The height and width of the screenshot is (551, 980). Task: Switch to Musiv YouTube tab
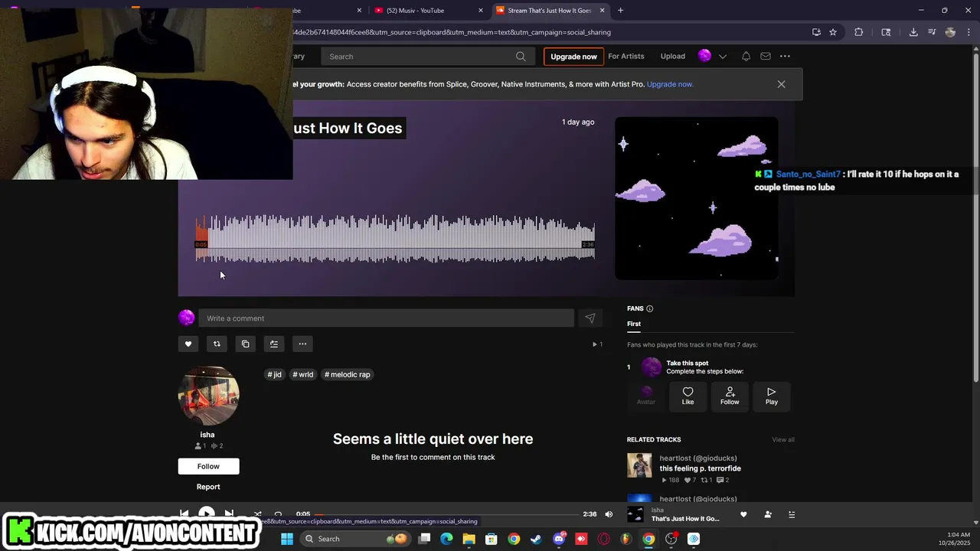(x=429, y=10)
